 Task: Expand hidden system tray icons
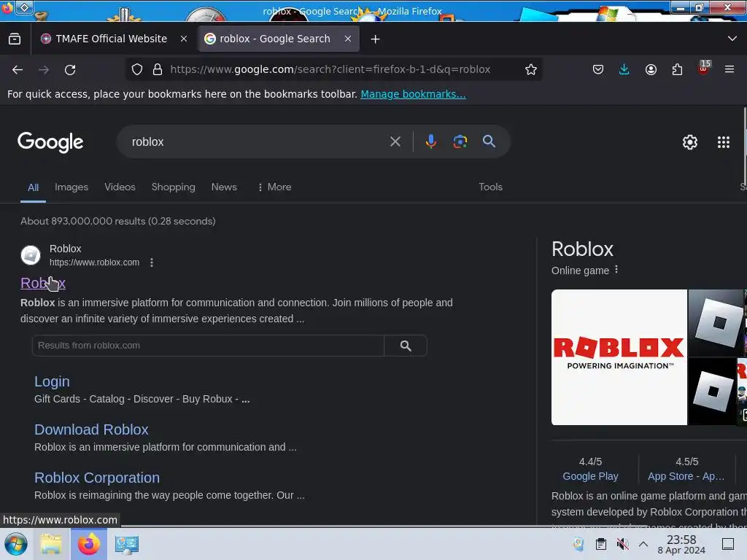643,544
